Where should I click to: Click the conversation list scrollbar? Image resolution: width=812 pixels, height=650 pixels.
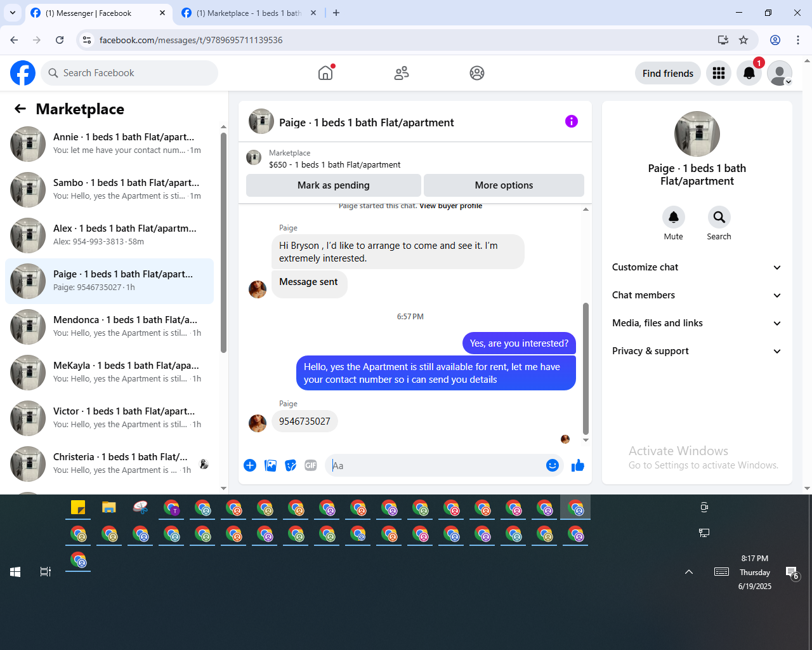[x=223, y=241]
